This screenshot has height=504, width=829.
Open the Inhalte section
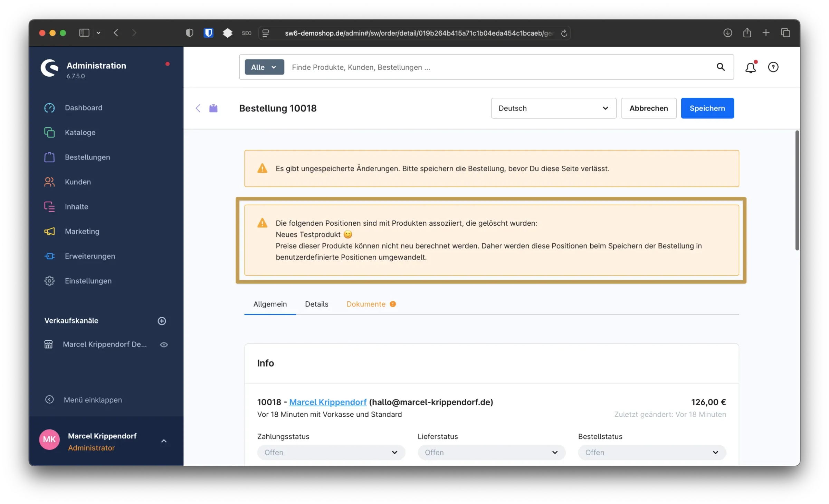pyautogui.click(x=77, y=206)
